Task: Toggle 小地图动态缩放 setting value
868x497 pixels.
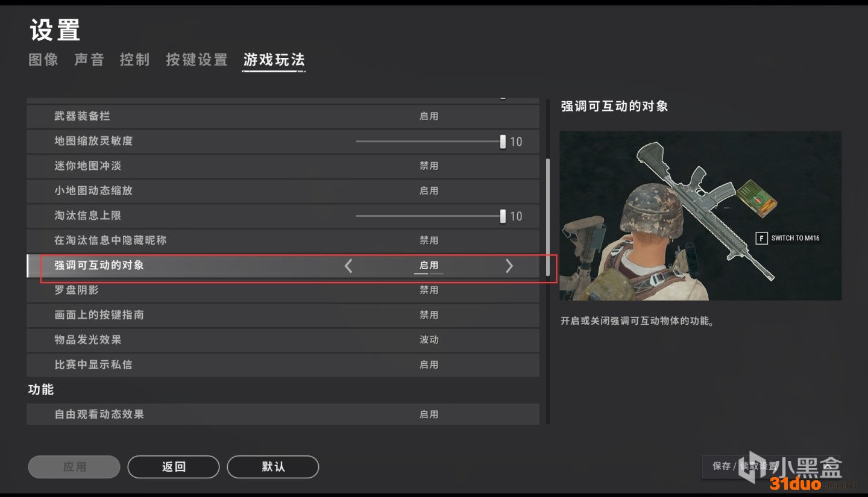Action: [x=429, y=190]
